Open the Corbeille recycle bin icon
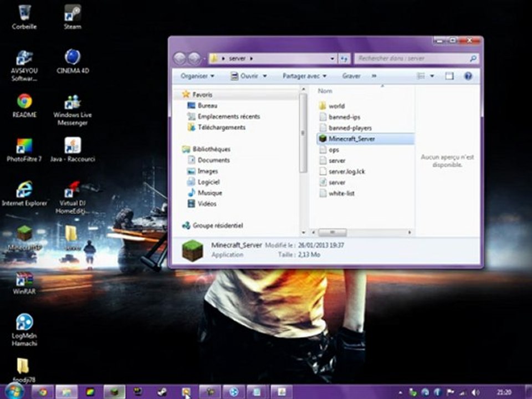This screenshot has height=399, width=532. (x=24, y=16)
